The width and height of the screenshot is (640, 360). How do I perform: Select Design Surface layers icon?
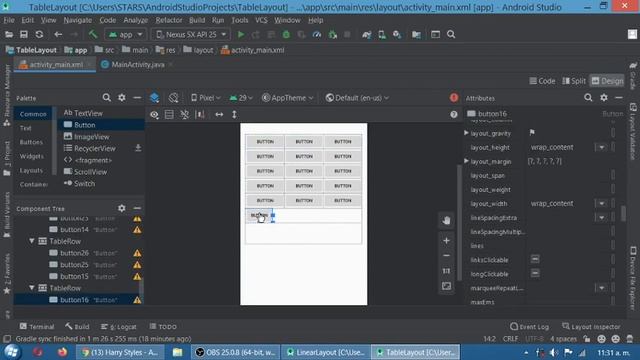click(154, 98)
